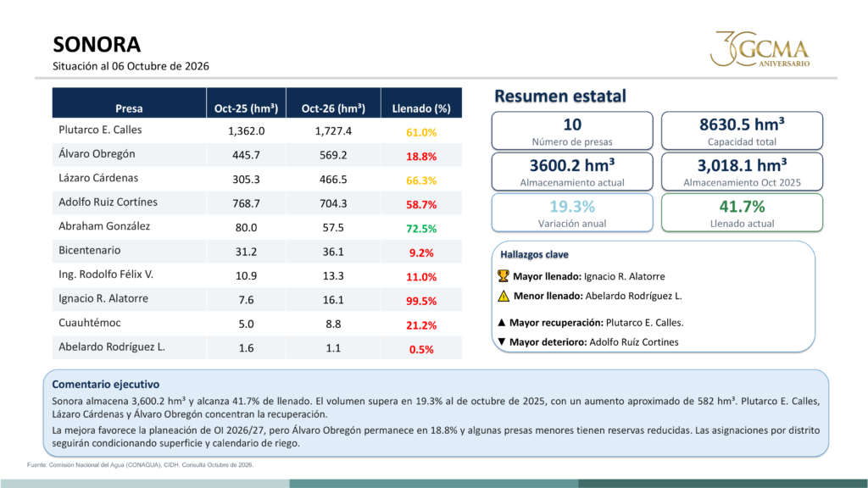Screen dimensions: 868x488
Task: Select the 'Abraham González' row name
Action: (x=104, y=226)
